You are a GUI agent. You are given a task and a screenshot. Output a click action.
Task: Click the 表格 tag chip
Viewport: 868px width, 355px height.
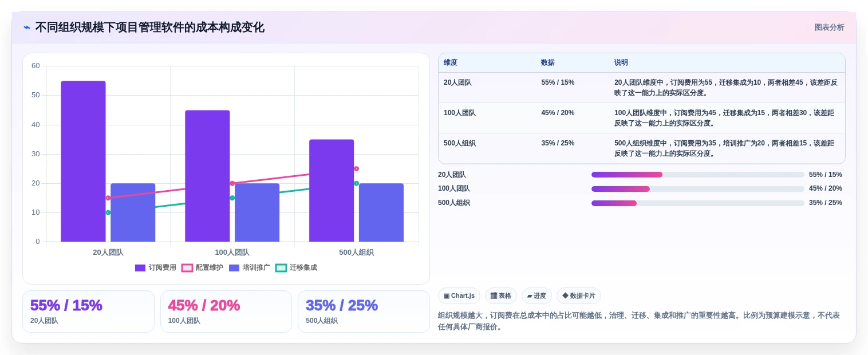[501, 296]
